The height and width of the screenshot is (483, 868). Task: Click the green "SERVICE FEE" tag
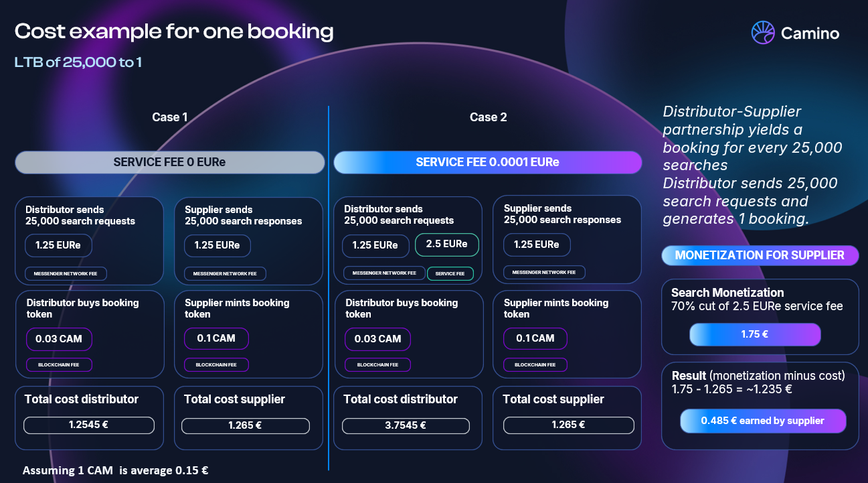[450, 273]
